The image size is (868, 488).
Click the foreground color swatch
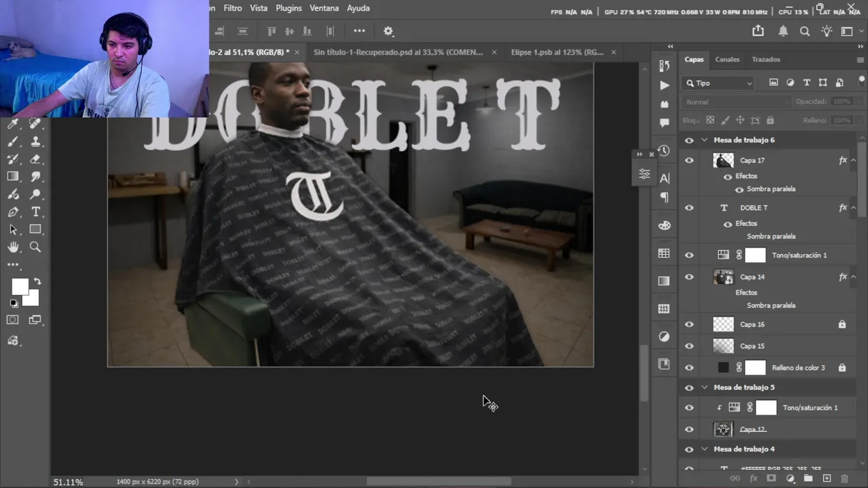(20, 287)
